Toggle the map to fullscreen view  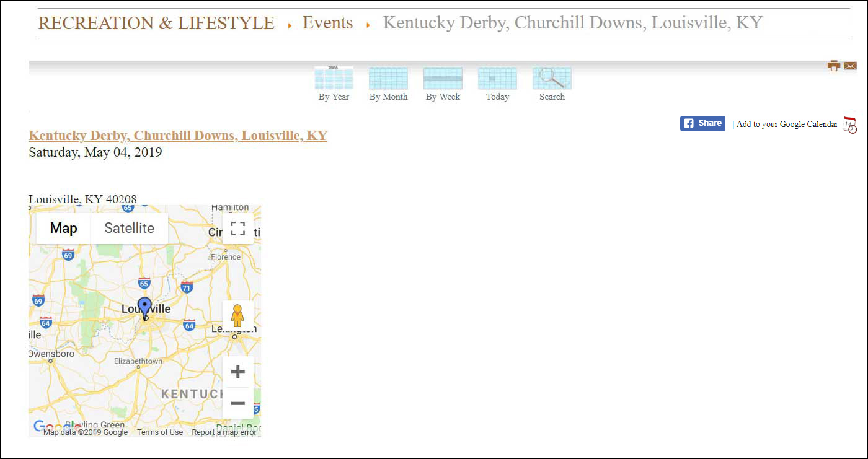(x=238, y=229)
